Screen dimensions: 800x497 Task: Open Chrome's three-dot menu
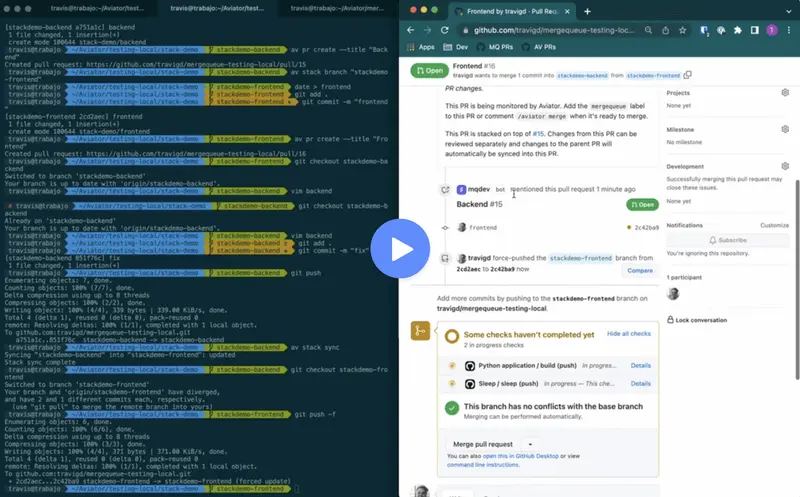(789, 30)
